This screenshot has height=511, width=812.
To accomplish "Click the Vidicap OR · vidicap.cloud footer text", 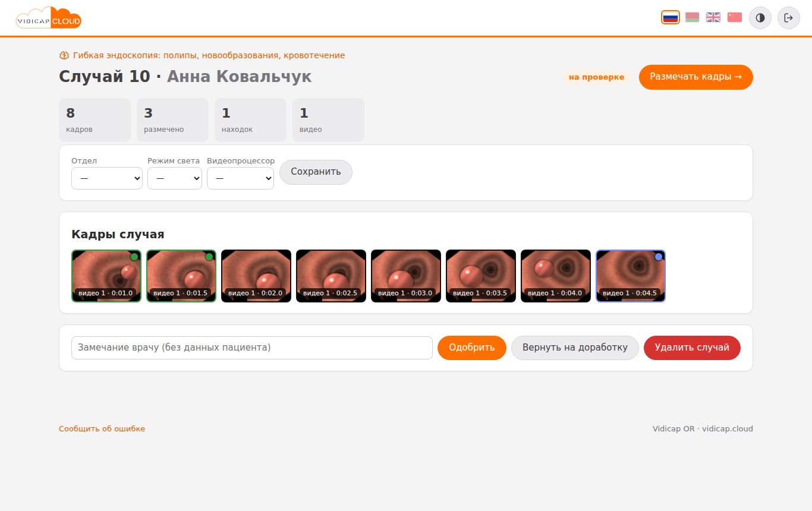I will point(703,429).
